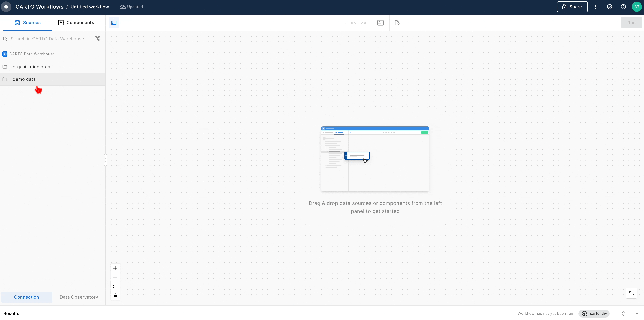
Task: Click the undo arrow icon
Action: click(x=353, y=23)
